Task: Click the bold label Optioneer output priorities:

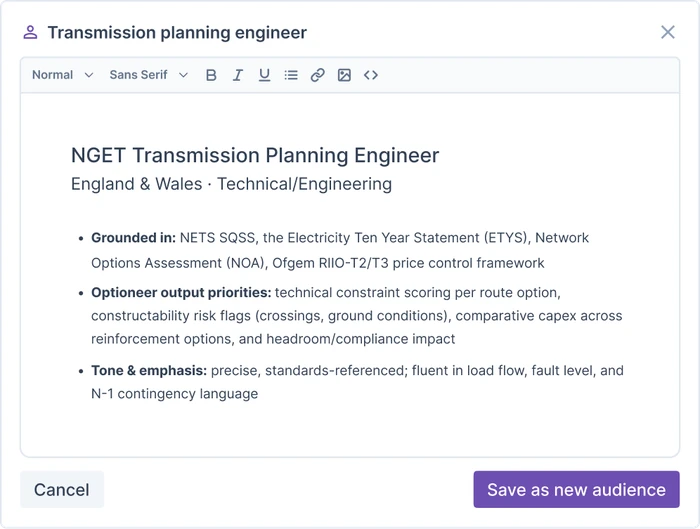Action: [x=181, y=292]
